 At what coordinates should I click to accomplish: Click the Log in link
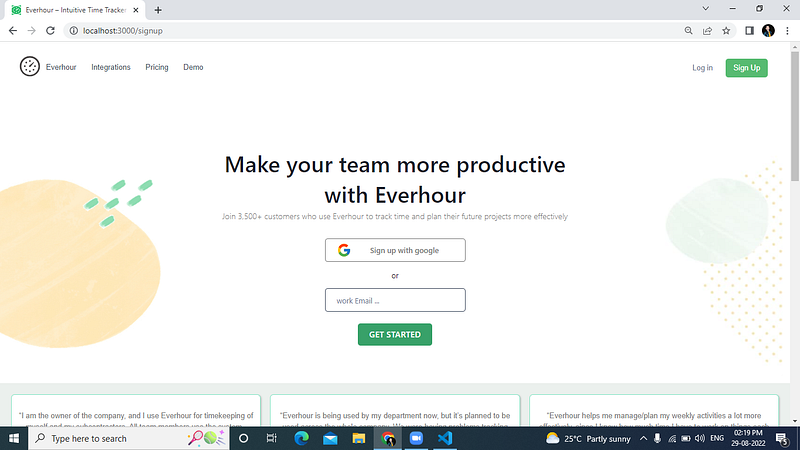click(702, 68)
